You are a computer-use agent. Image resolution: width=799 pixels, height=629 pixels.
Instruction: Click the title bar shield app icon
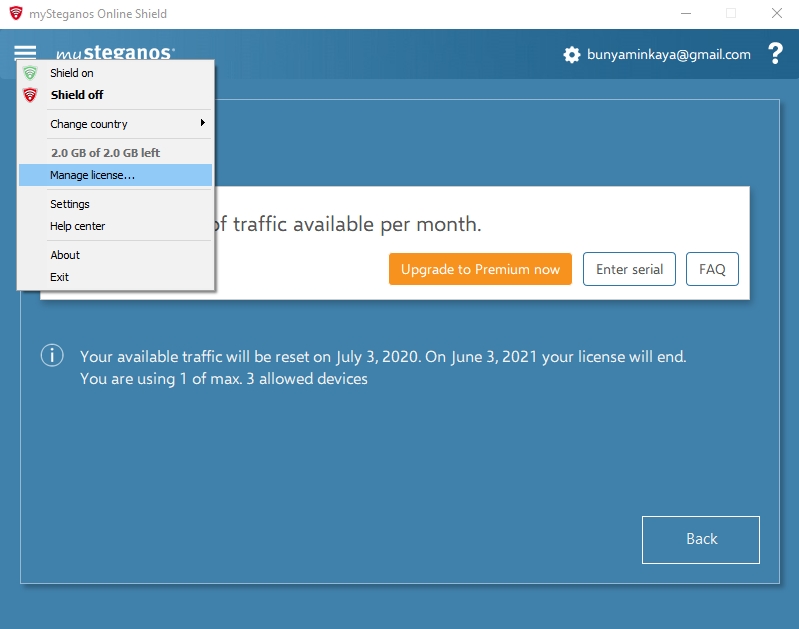pyautogui.click(x=16, y=13)
